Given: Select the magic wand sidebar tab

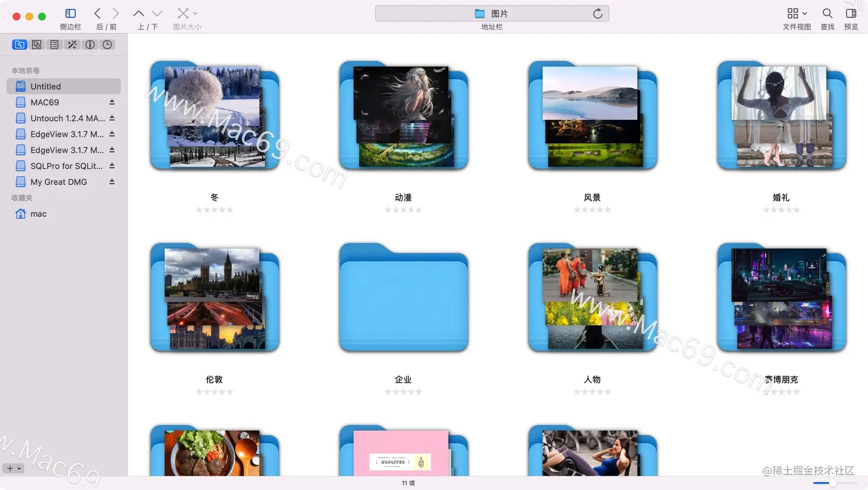Looking at the screenshot, I should click(72, 44).
